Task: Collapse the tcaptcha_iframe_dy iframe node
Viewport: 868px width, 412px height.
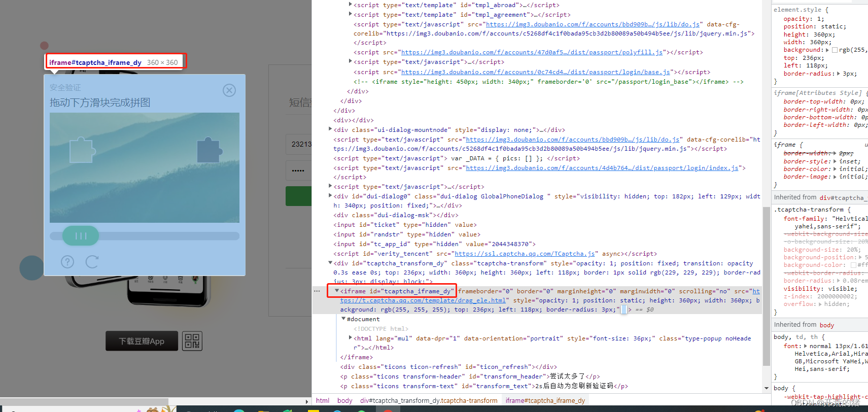Action: point(337,291)
